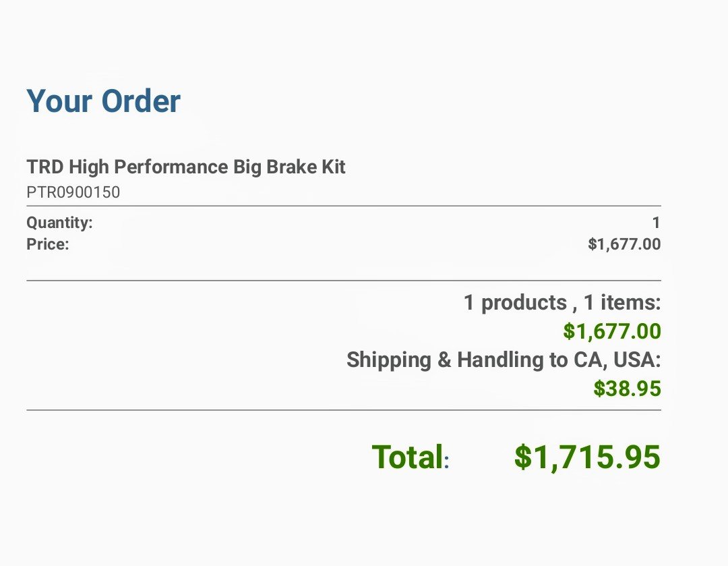Click the "Price:" label

(48, 244)
